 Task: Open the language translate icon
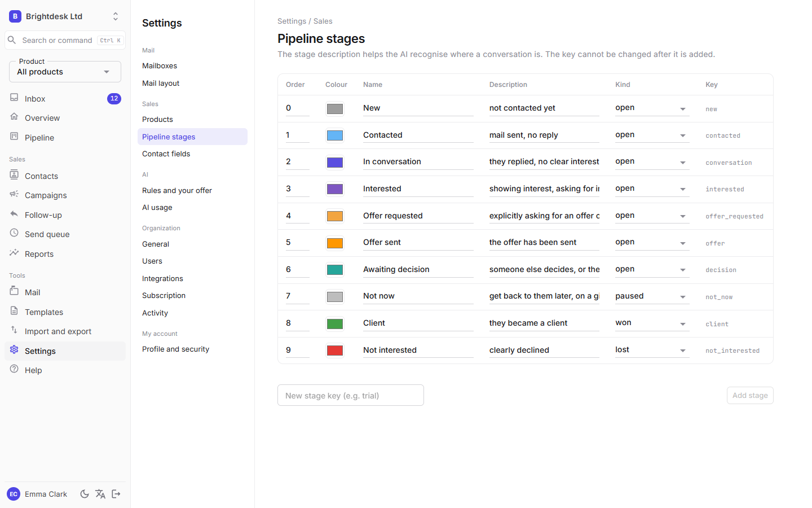pos(100,494)
